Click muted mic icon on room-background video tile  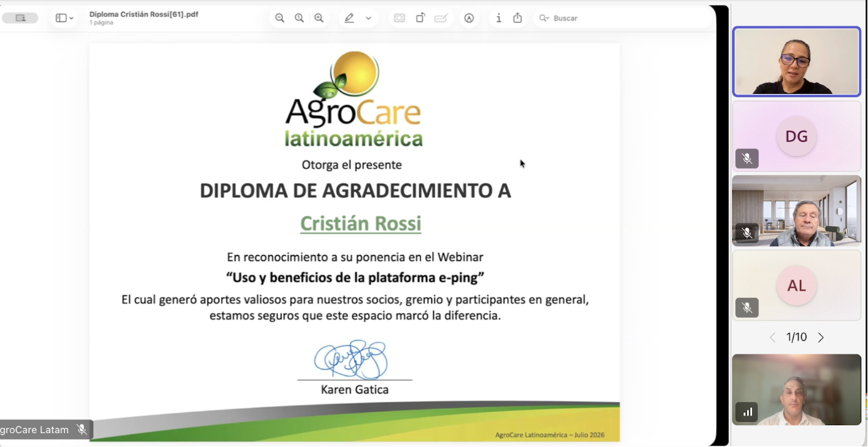click(747, 233)
